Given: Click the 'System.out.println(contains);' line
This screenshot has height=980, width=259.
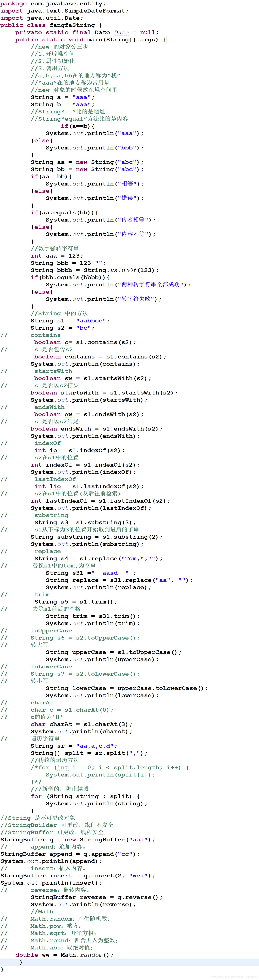Looking at the screenshot, I should tap(85, 364).
